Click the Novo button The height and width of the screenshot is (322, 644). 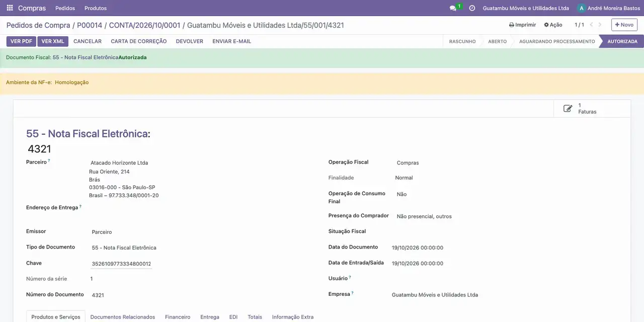tap(624, 25)
